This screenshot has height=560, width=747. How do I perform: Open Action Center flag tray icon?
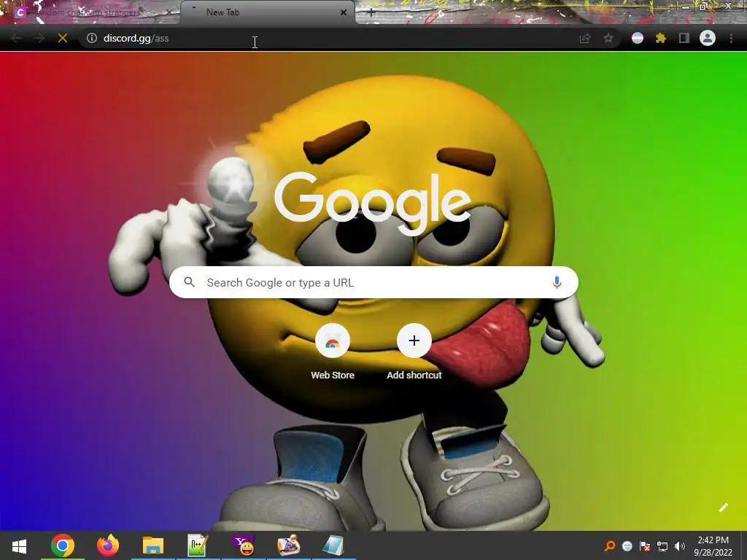point(645,546)
